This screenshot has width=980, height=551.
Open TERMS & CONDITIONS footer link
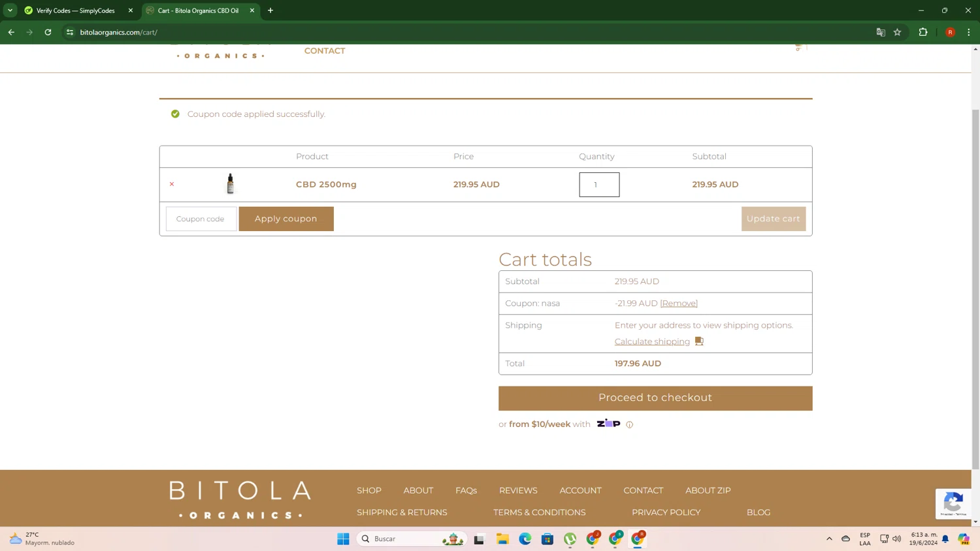539,512
